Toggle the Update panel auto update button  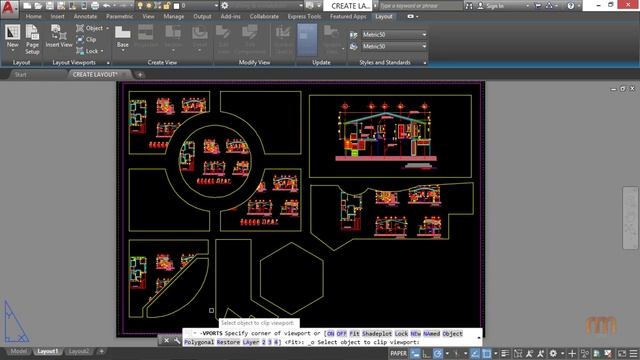point(307,40)
